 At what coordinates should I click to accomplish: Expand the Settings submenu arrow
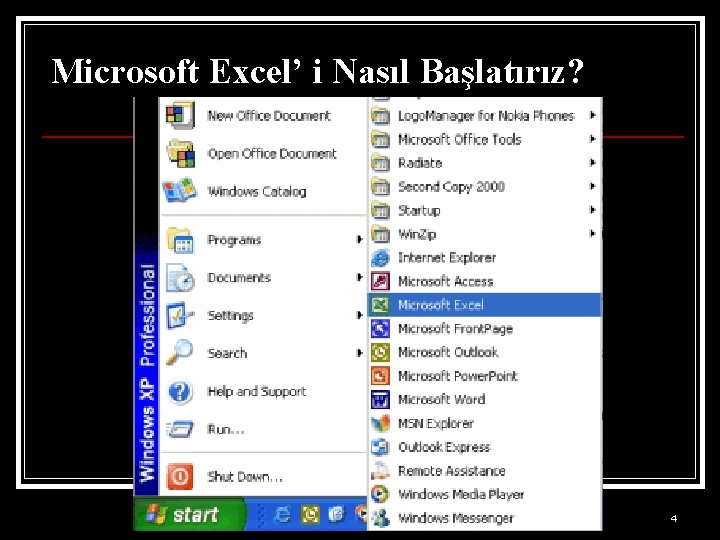pyautogui.click(x=359, y=315)
